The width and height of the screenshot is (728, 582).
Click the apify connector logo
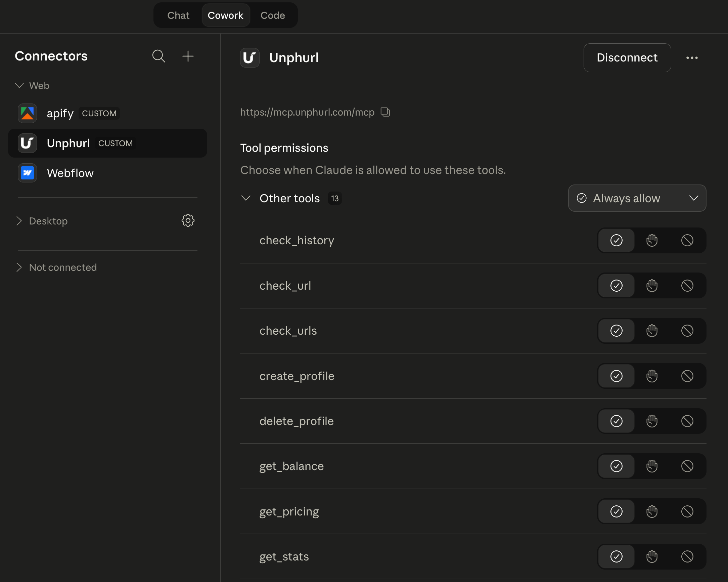click(x=27, y=113)
